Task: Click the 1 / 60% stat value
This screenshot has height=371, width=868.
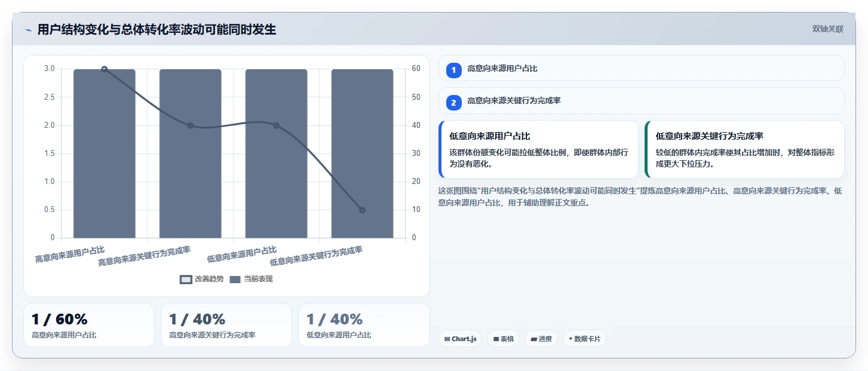Action: tap(60, 319)
